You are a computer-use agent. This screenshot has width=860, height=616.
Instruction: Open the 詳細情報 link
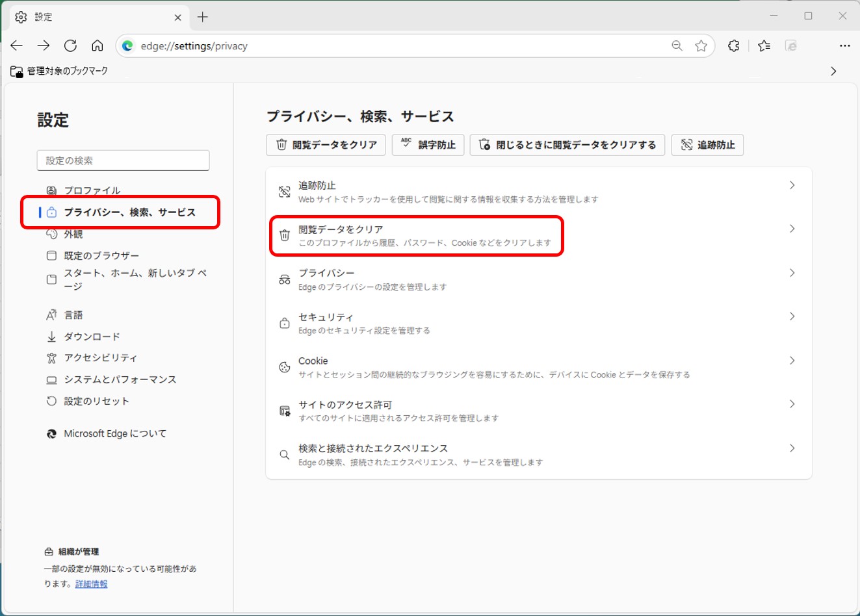[91, 584]
